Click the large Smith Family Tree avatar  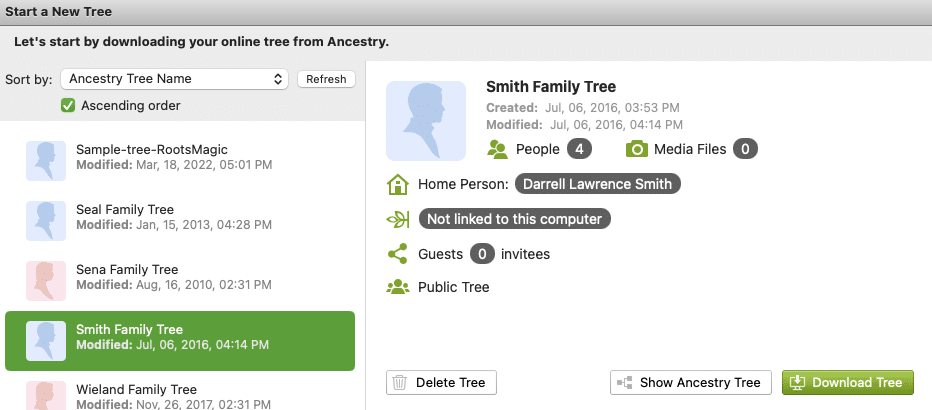coord(426,121)
